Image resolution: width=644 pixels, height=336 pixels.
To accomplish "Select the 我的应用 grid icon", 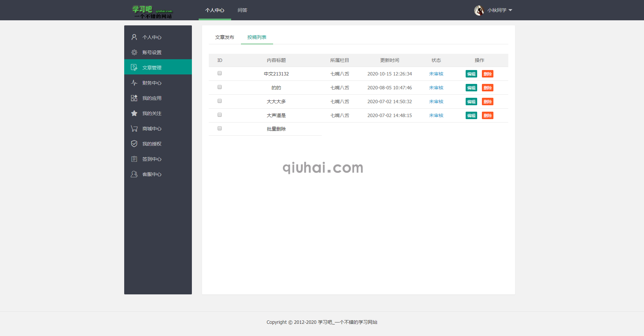I will coord(134,98).
